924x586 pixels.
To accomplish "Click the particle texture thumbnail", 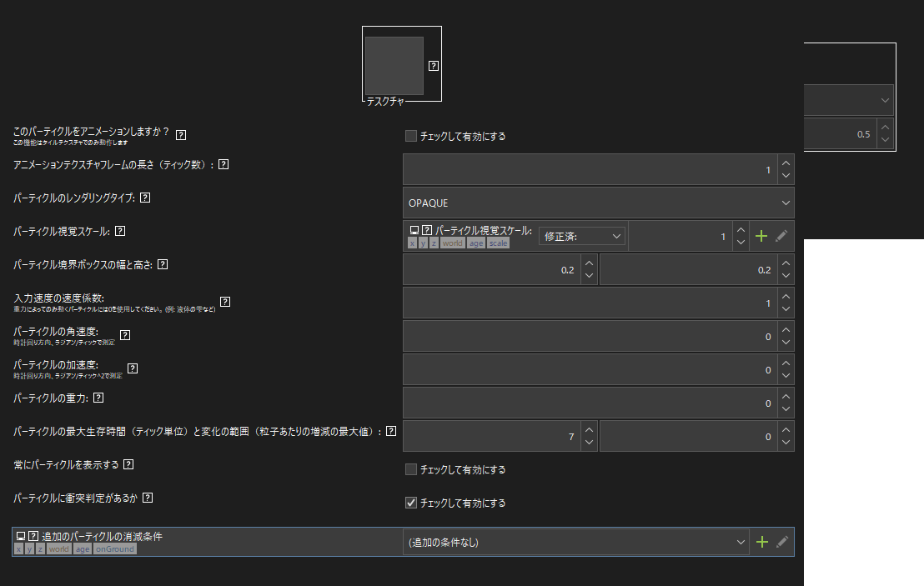I will [x=394, y=66].
